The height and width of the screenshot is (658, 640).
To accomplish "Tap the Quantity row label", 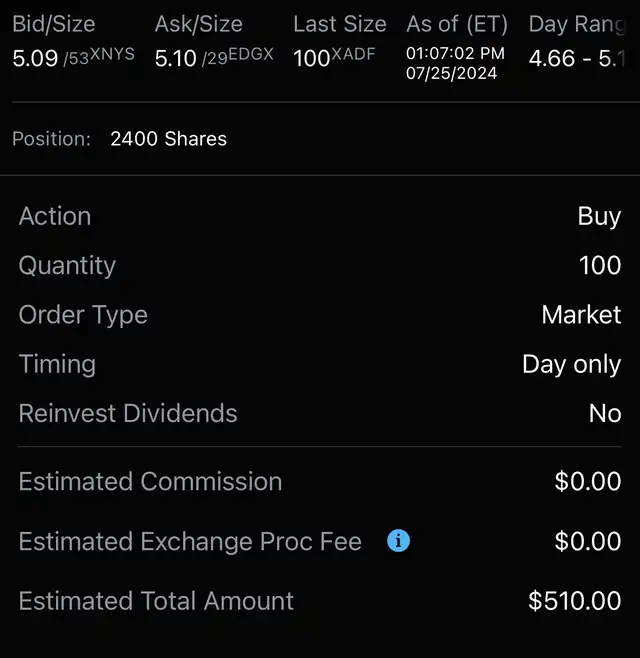I will click(67, 265).
